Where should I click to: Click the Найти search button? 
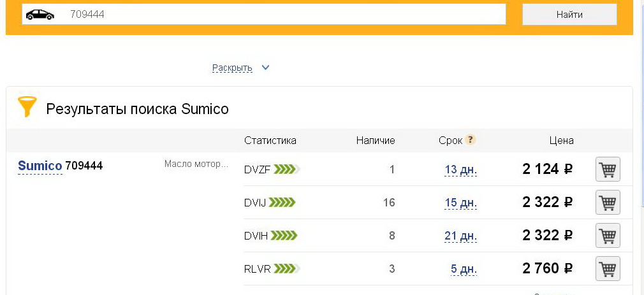(x=569, y=15)
